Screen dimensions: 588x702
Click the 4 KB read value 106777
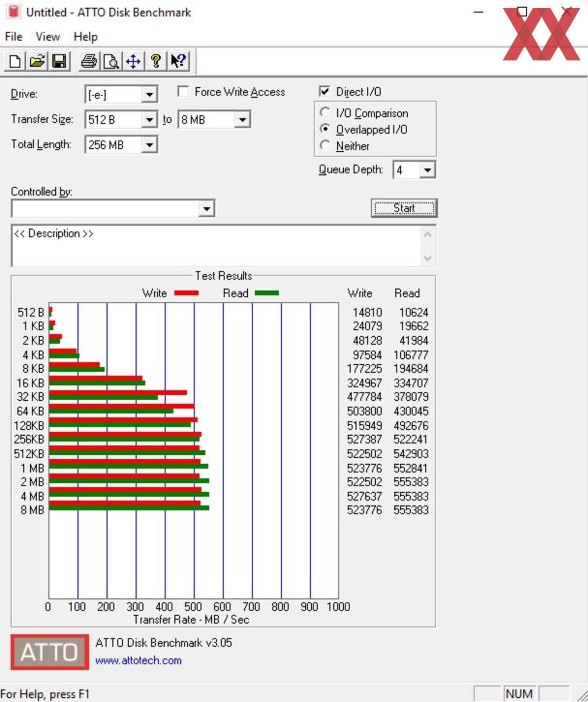(411, 355)
